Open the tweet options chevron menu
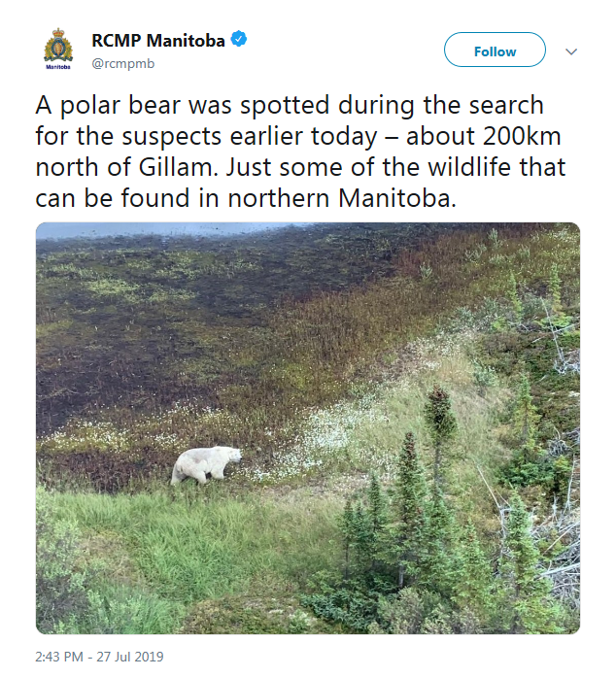This screenshot has height=677, width=616. coord(571,51)
